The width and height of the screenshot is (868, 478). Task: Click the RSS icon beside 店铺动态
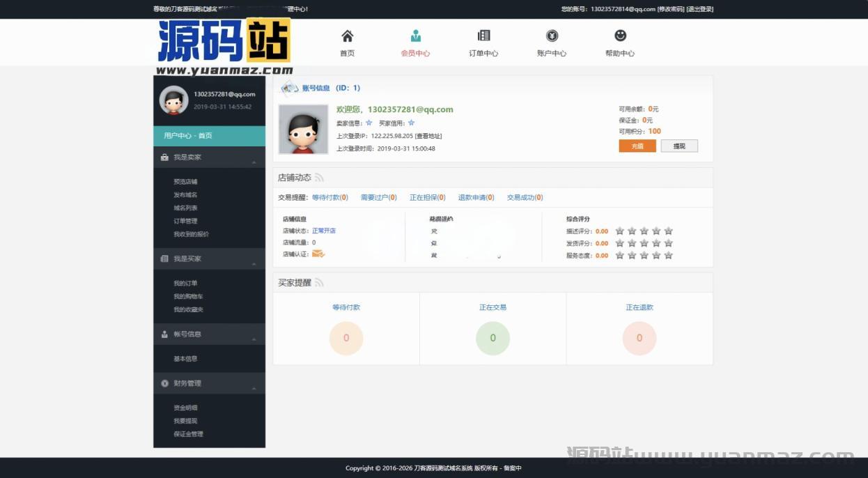(x=319, y=178)
